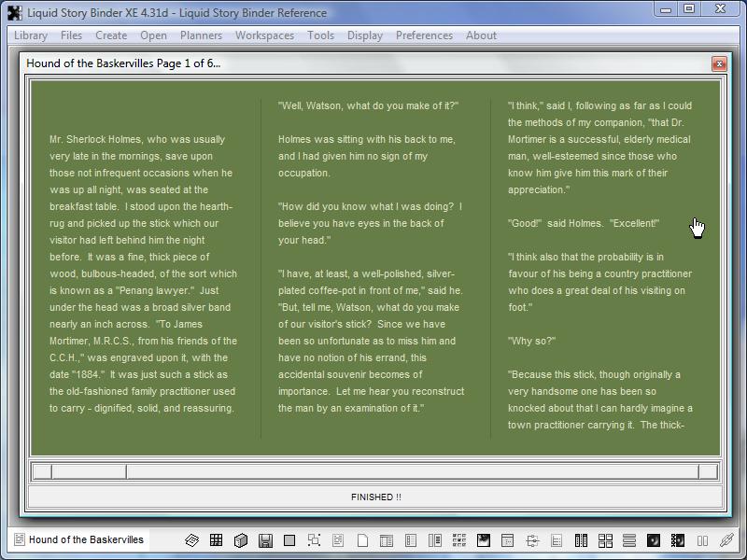
Task: Open the Planners menu
Action: point(201,35)
